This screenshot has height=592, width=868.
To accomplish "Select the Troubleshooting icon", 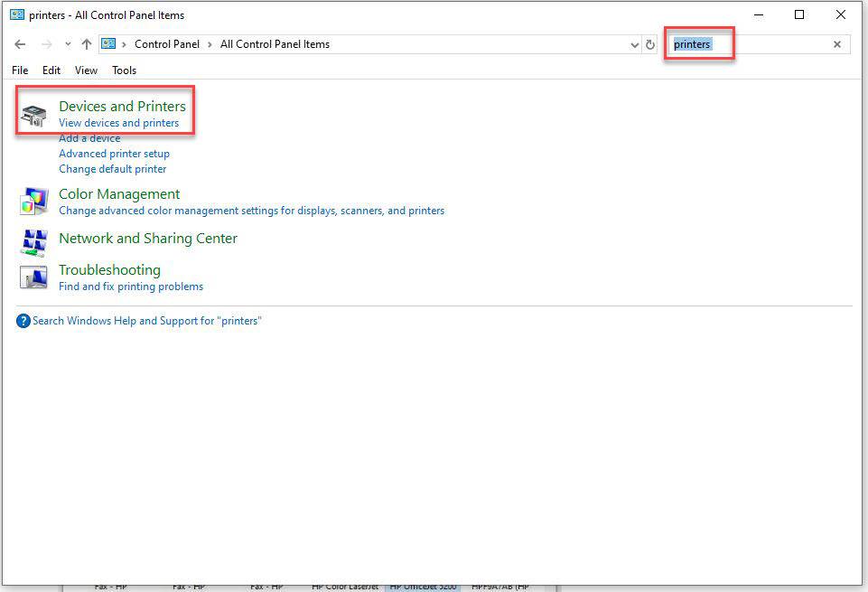I will click(33, 277).
